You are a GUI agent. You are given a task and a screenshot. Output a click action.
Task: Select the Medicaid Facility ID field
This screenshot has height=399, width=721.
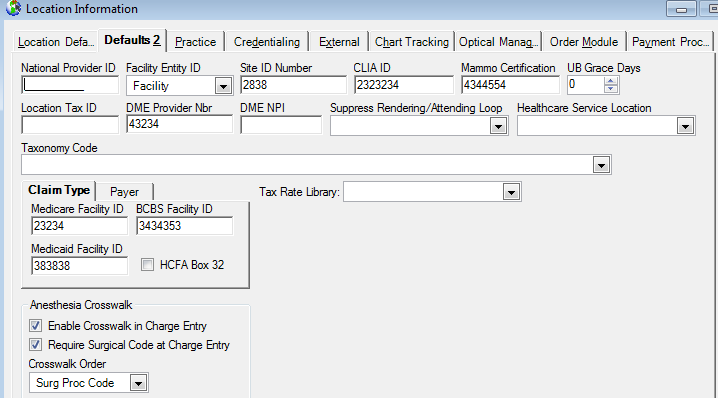coord(80,266)
